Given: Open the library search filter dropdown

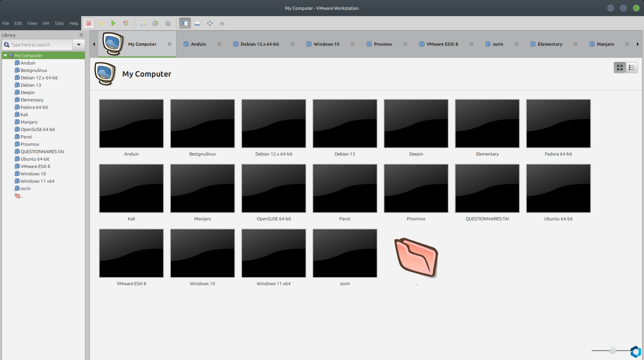Looking at the screenshot, I should (79, 45).
